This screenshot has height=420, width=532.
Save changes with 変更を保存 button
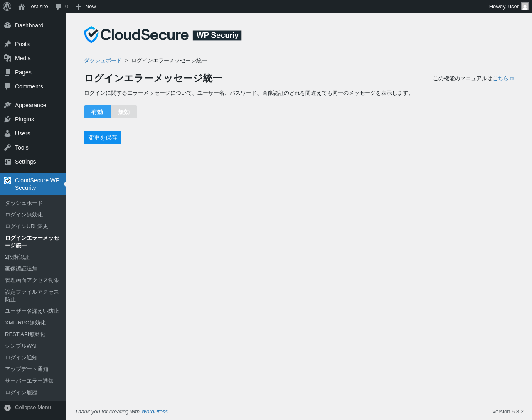point(103,138)
